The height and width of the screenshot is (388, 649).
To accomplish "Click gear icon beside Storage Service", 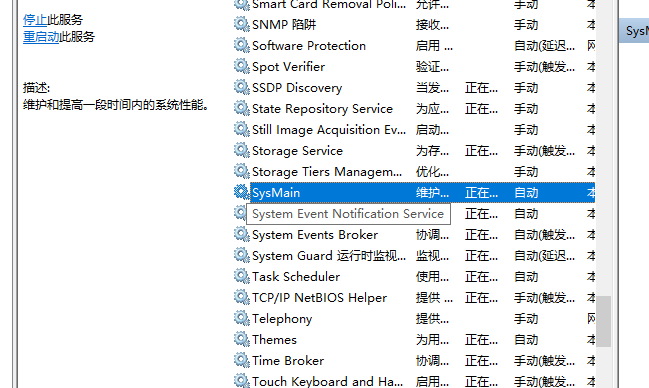I will coord(241,150).
